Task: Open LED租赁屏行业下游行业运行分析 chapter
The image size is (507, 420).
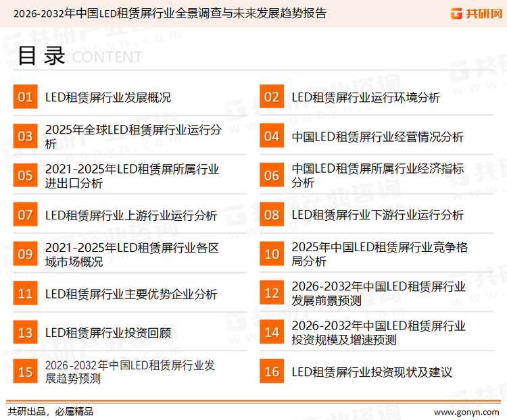Action: 377,215
